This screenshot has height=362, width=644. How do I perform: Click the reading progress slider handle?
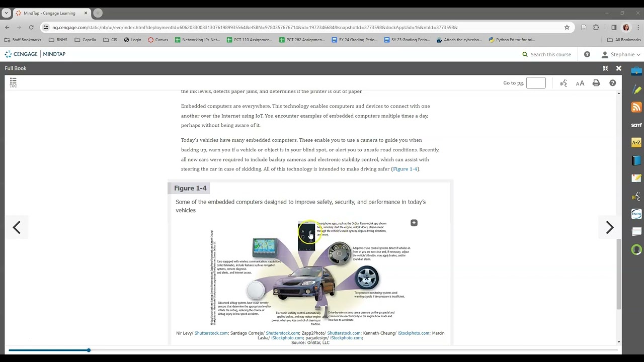coord(89,350)
